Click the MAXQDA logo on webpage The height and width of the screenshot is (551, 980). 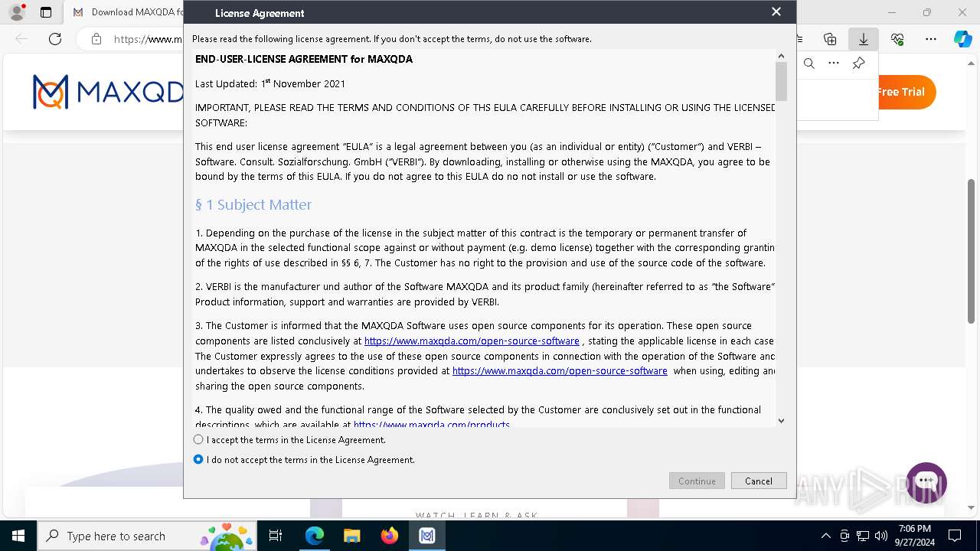pyautogui.click(x=108, y=92)
